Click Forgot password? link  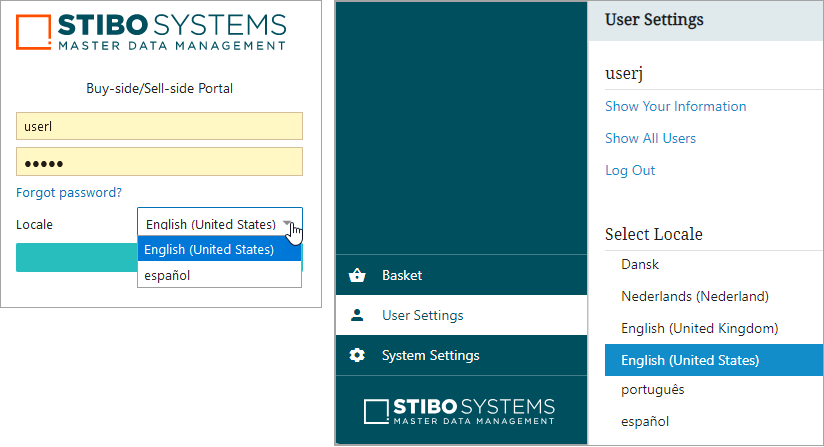[x=69, y=192]
